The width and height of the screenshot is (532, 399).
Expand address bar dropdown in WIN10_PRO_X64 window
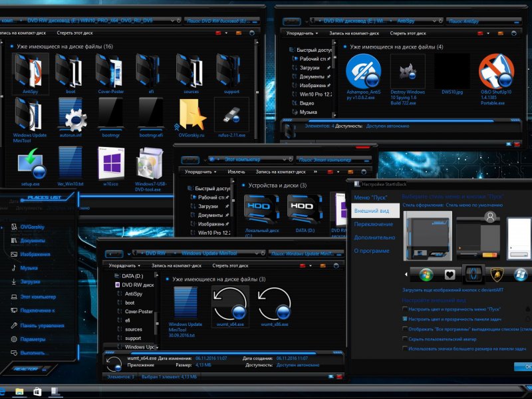[174, 21]
